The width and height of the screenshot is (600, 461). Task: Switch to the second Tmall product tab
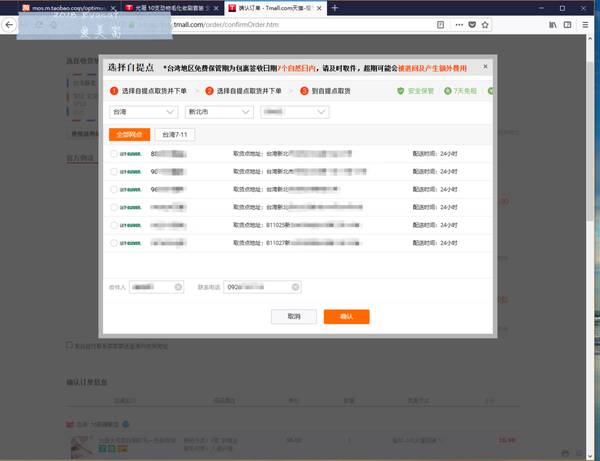pyautogui.click(x=172, y=8)
